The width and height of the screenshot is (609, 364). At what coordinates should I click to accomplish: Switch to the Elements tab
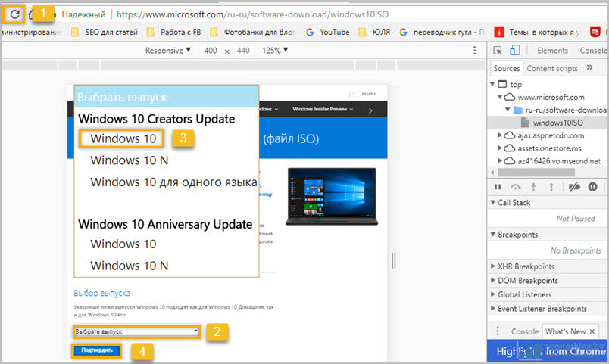tap(552, 51)
